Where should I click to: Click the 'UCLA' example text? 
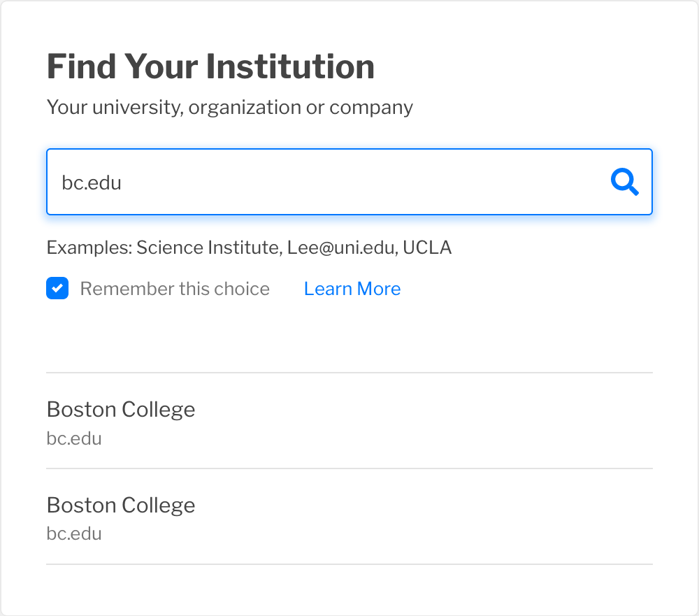[x=427, y=248]
